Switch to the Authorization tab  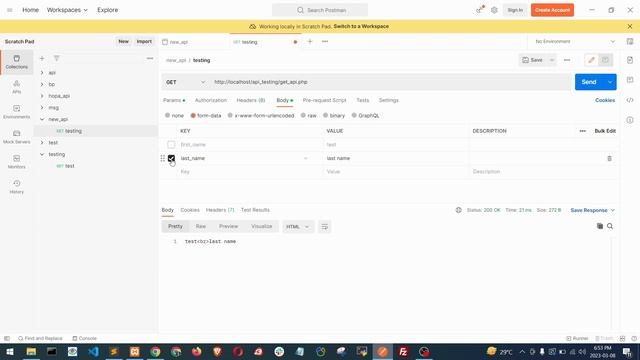point(211,100)
